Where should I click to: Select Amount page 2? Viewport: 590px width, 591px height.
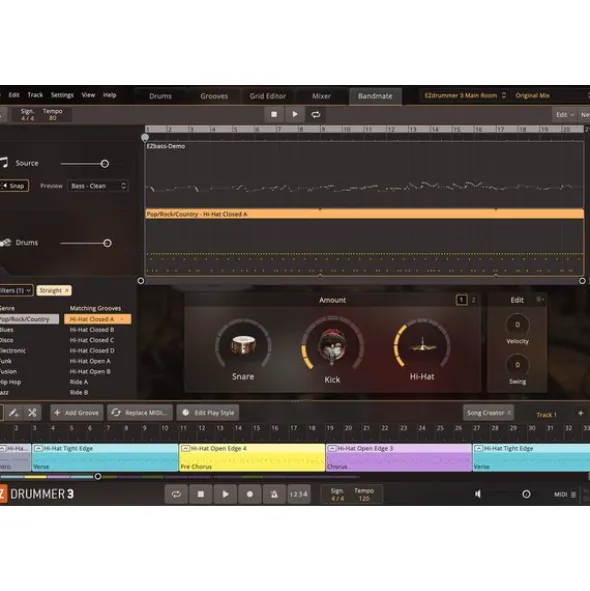click(474, 300)
